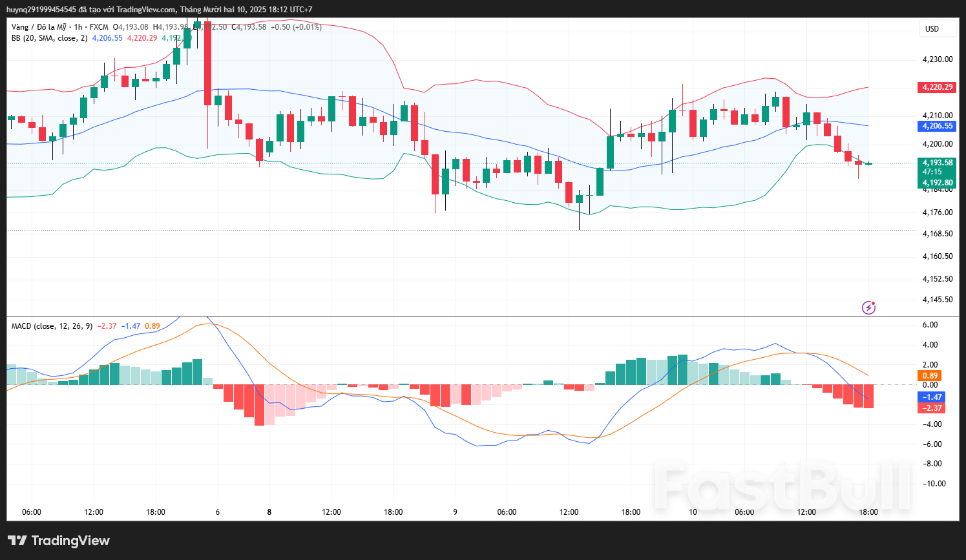The image size is (966, 560).
Task: Click the blue −1.47 MACD value label
Action: [x=932, y=397]
